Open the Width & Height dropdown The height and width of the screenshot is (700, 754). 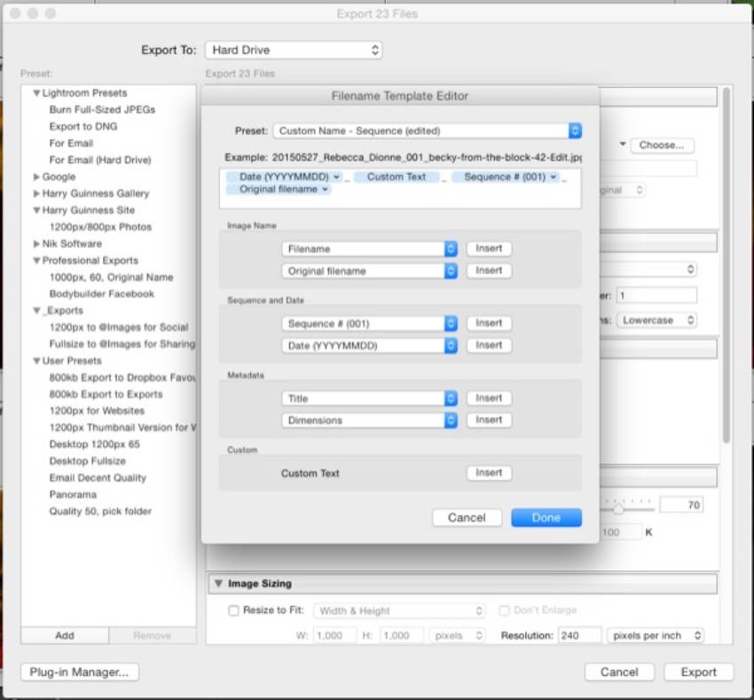point(398,610)
